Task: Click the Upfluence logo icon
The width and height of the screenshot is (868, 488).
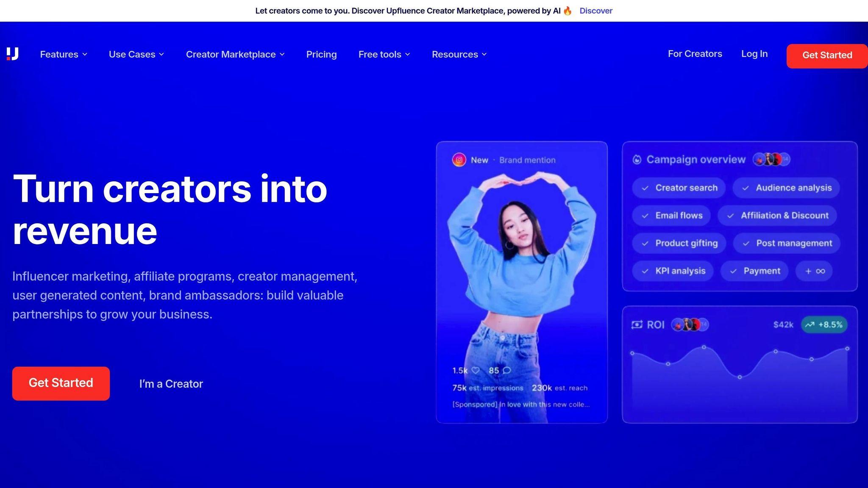Action: 13,54
